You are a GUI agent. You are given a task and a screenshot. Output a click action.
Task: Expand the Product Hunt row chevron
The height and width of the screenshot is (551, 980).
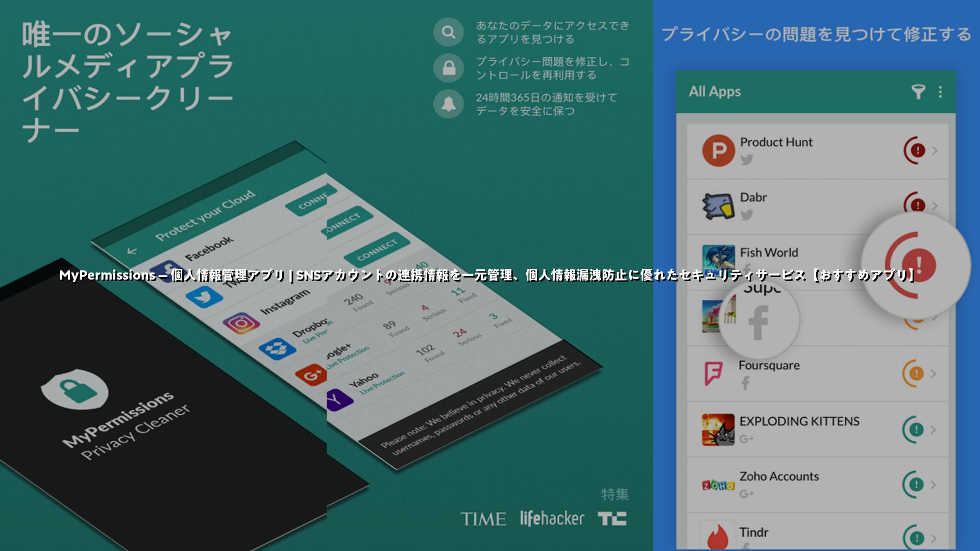tap(935, 151)
